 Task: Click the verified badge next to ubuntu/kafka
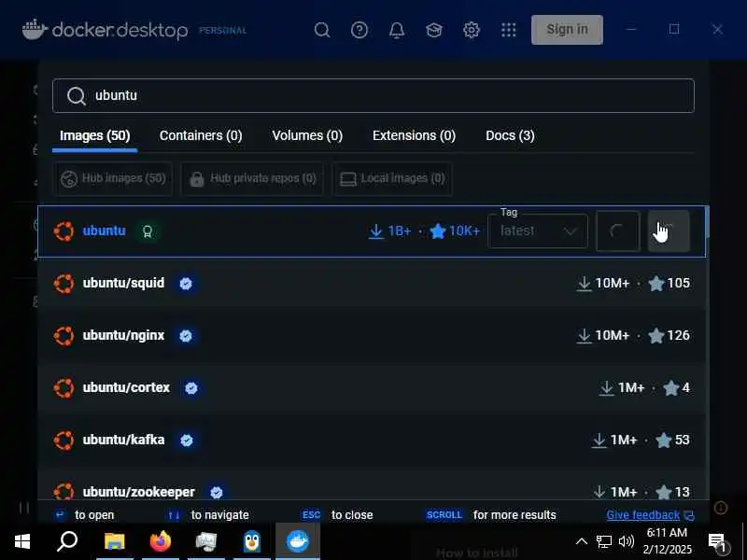(187, 441)
